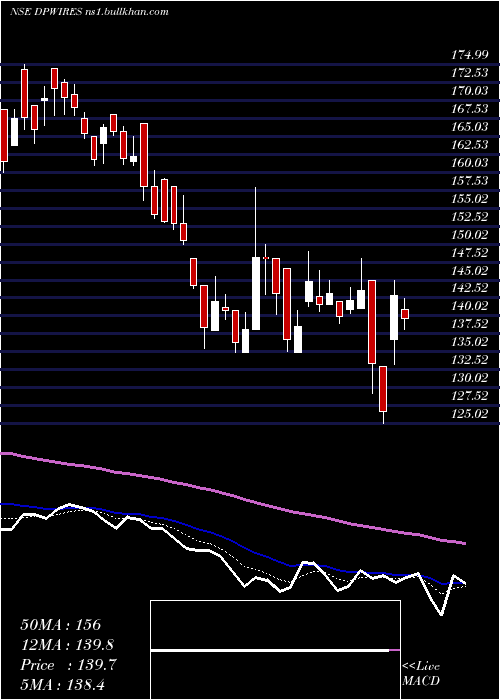The width and height of the screenshot is (500, 700).
Task: Click the 140.02 price axis label
Action: (470, 306)
